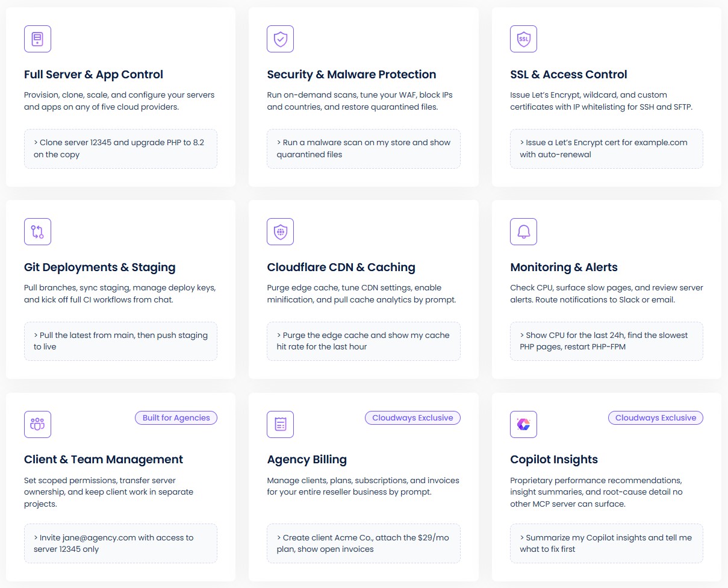Viewport: 728px width, 588px height.
Task: Click the Monitoring & Alerts heading
Action: (564, 267)
